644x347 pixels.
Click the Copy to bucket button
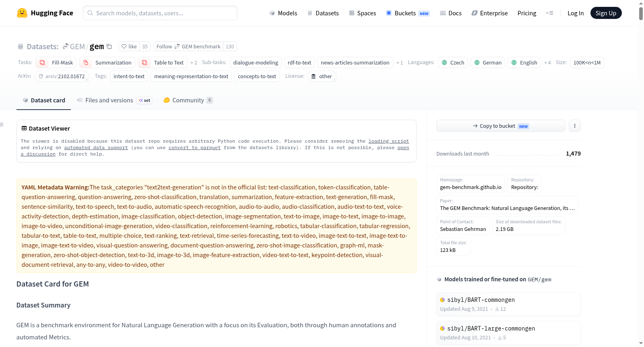[x=501, y=126]
